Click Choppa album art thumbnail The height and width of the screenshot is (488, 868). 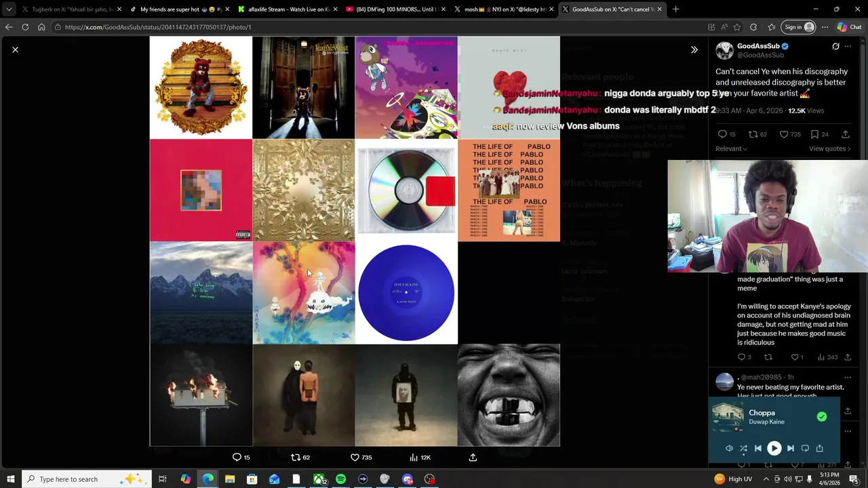[x=727, y=418]
